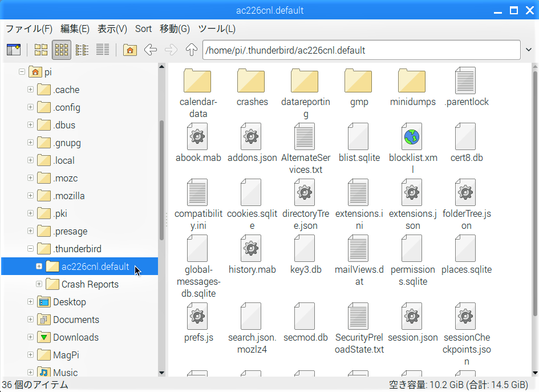The height and width of the screenshot is (392, 539).
Task: Open the Sort menu
Action: (x=143, y=29)
